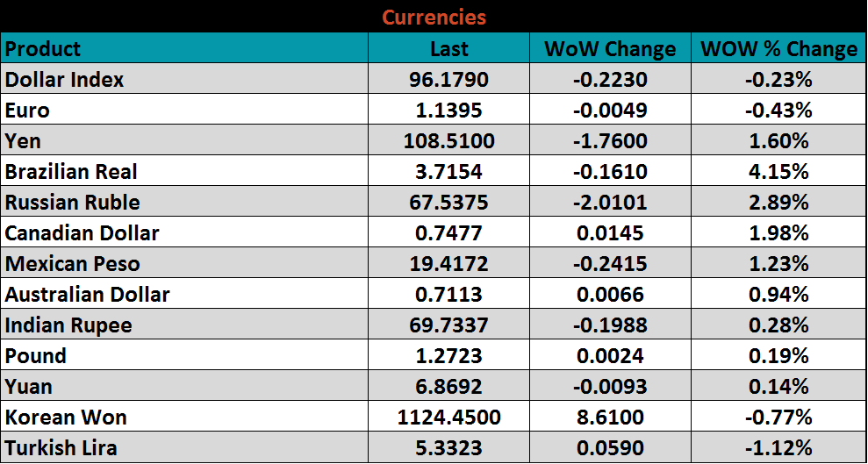Viewport: 868px width, 464px height.
Task: Select Indian Rupee last value 69.7337
Action: tap(448, 325)
